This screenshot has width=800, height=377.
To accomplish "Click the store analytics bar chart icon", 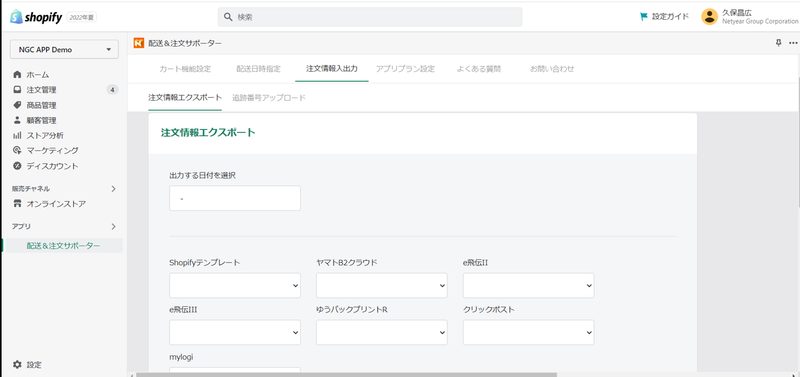I will pyautogui.click(x=17, y=135).
